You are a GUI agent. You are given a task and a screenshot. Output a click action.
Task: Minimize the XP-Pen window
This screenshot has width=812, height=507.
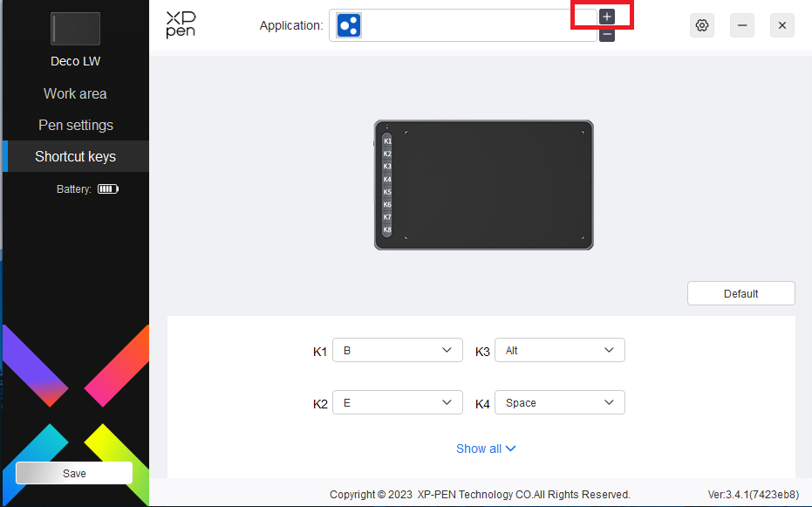pyautogui.click(x=742, y=25)
